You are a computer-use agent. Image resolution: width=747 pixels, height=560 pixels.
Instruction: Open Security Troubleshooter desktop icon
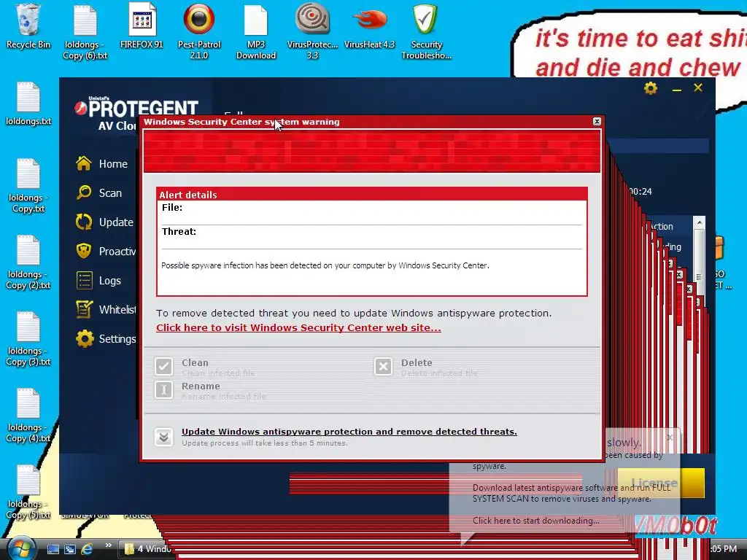[426, 31]
